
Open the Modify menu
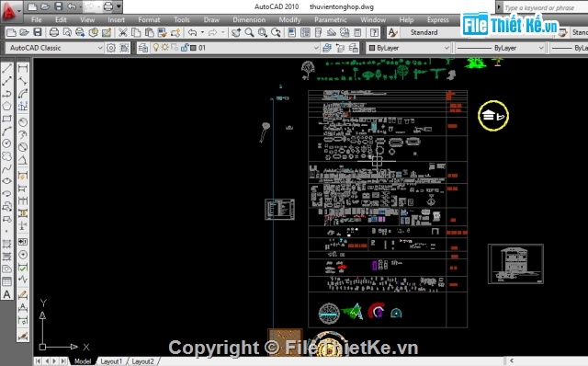point(289,19)
